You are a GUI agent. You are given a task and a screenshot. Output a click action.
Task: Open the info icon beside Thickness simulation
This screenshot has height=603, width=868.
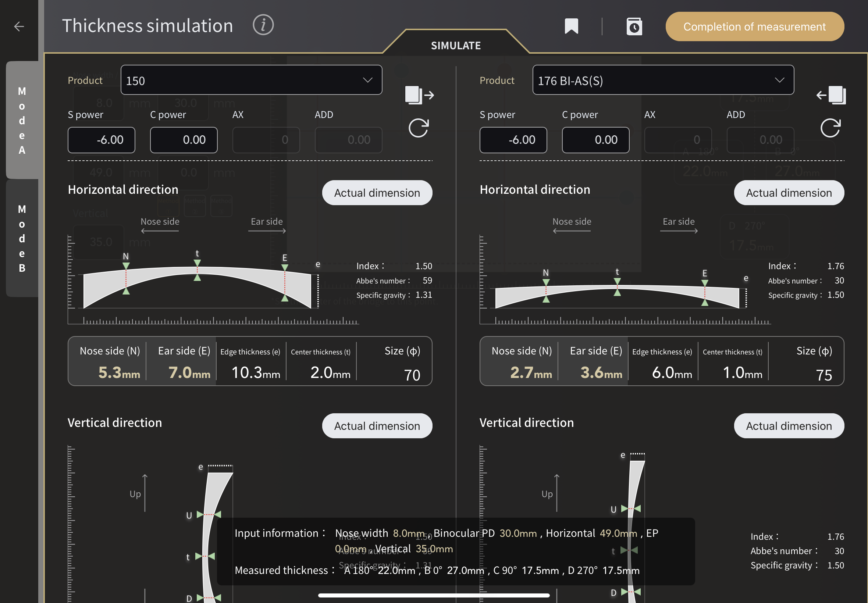coord(263,25)
